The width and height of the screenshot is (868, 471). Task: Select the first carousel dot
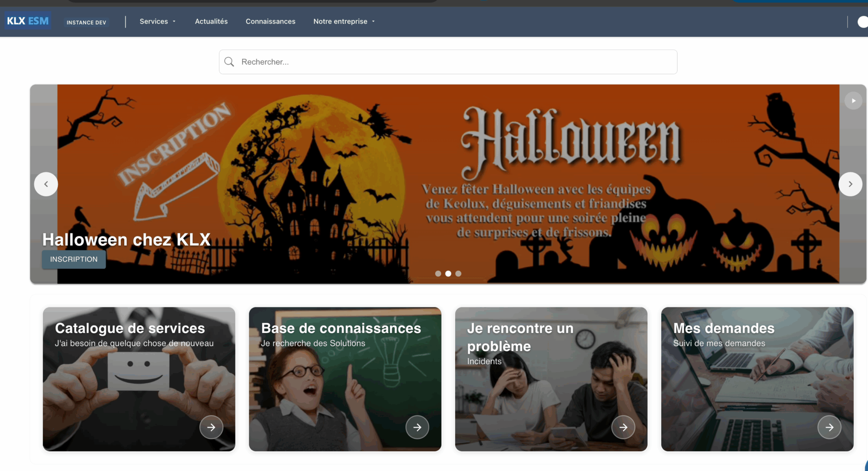[438, 273]
